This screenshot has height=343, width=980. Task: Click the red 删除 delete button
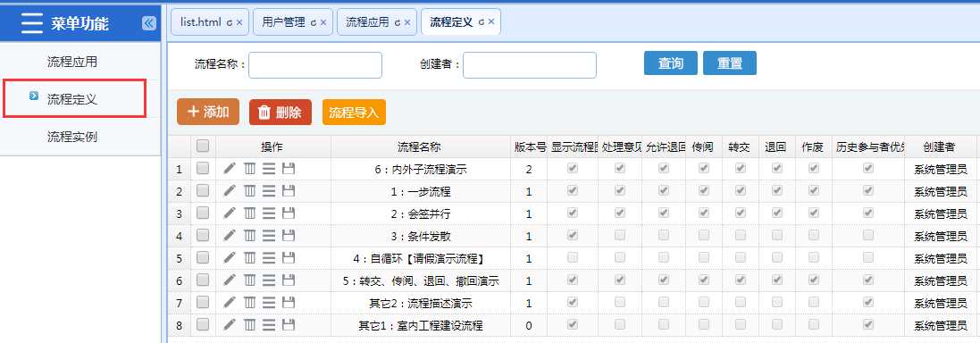(x=280, y=113)
